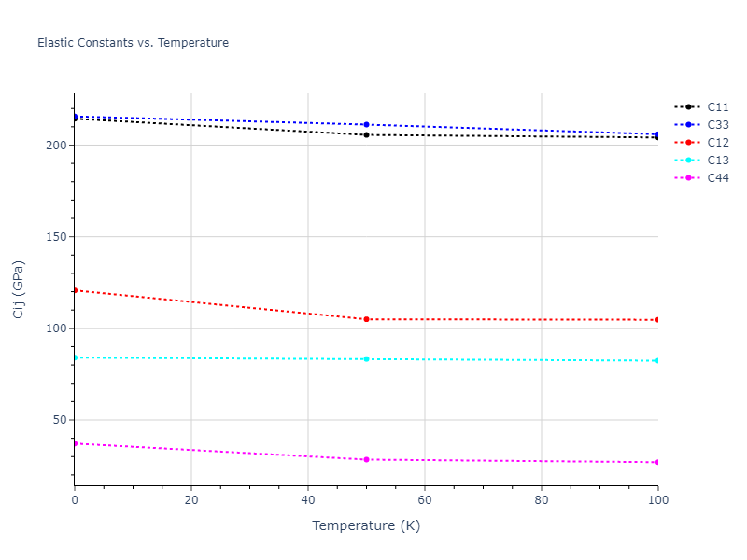Image resolution: width=747 pixels, height=560 pixels.
Task: Click black C11 data point at 50 K
Action: click(366, 135)
